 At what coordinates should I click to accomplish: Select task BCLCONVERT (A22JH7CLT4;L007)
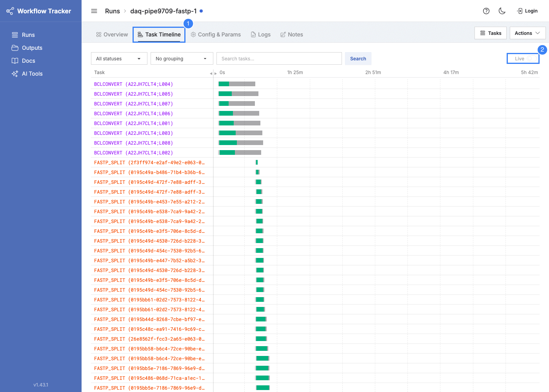pos(133,104)
